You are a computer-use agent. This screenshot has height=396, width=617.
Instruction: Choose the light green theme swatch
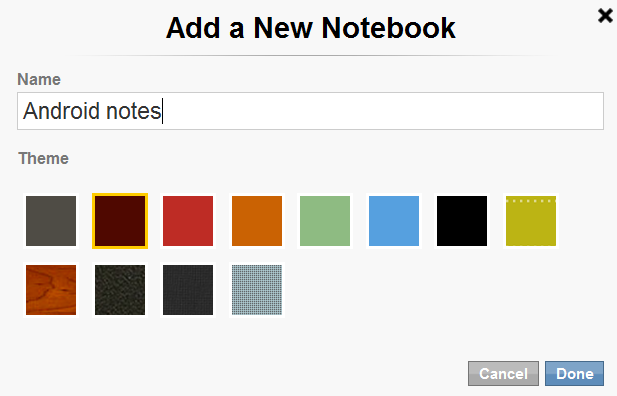coord(325,221)
